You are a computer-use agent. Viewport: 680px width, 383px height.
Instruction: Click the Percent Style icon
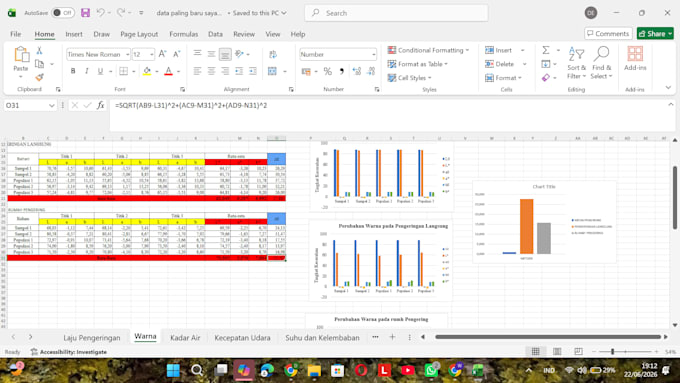point(328,71)
